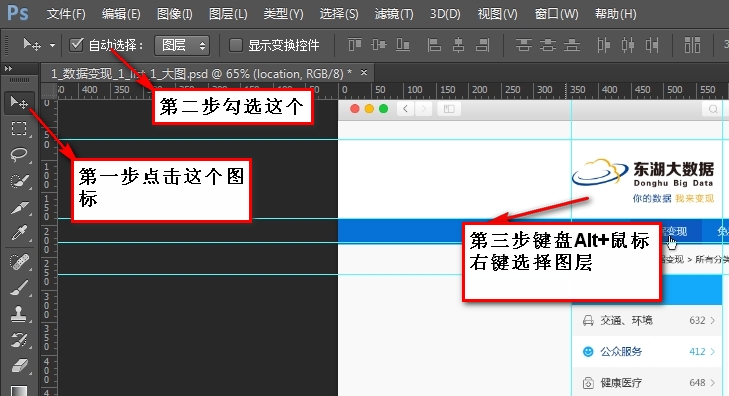Viewport: 729px width, 396px height.
Task: Click chevron next to 632
Action: [x=712, y=320]
